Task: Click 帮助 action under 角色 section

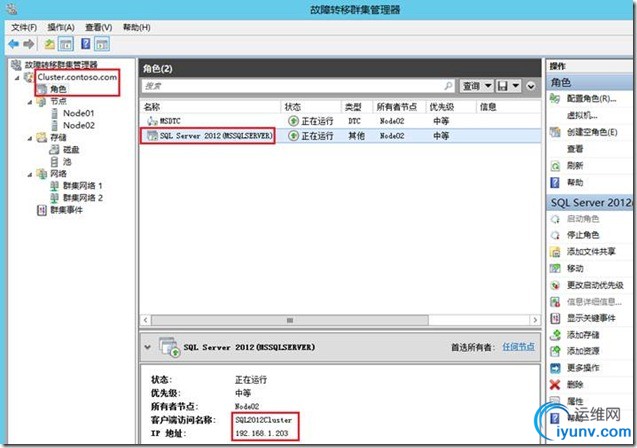Action: click(575, 182)
